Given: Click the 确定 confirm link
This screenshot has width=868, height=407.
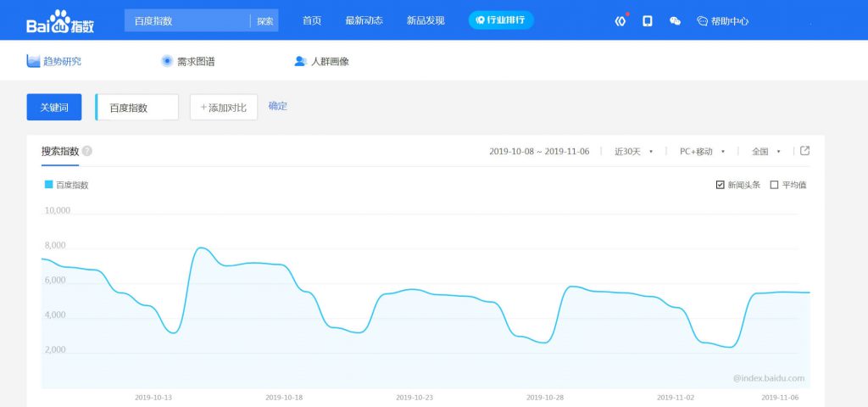Looking at the screenshot, I should (277, 106).
